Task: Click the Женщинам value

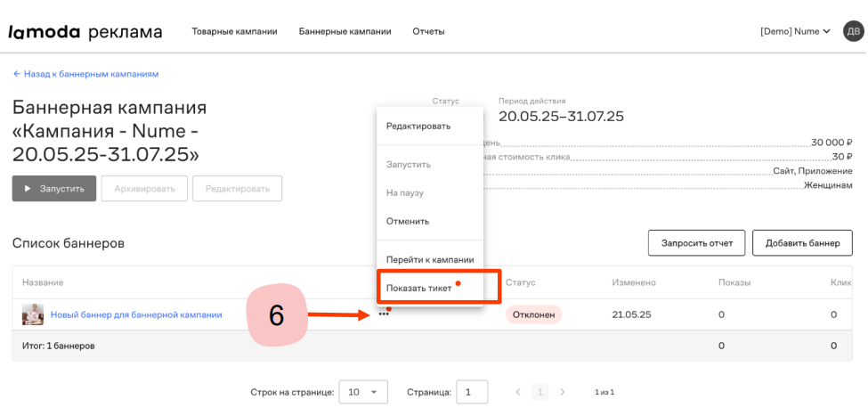Action: 828,185
